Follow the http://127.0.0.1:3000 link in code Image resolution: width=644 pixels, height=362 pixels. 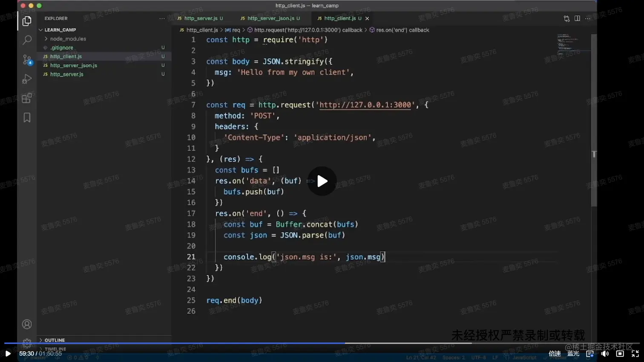pyautogui.click(x=365, y=105)
